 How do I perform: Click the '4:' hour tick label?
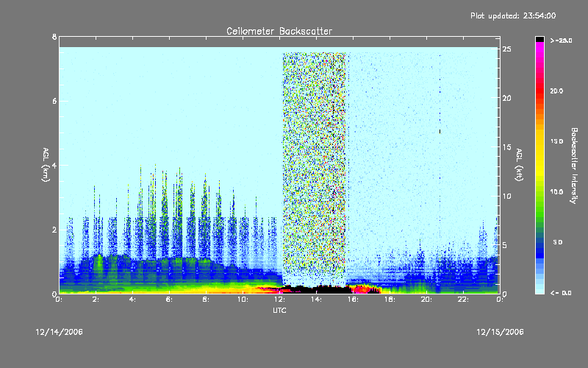pos(133,300)
